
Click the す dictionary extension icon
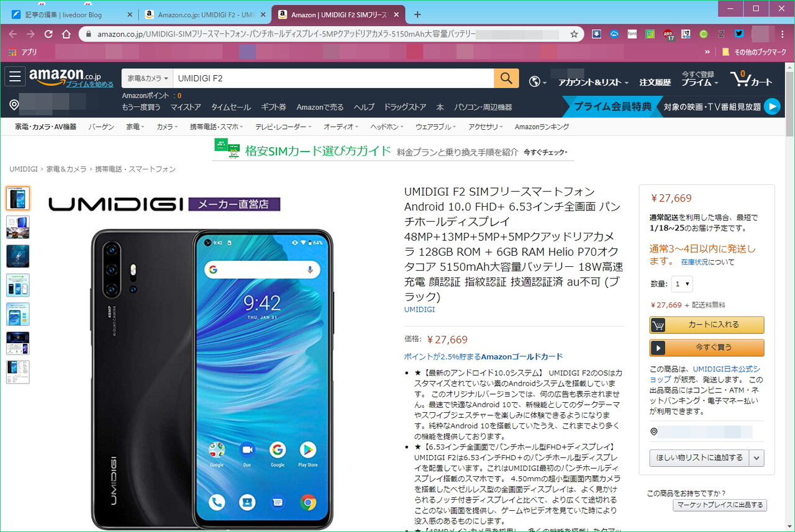click(x=686, y=34)
